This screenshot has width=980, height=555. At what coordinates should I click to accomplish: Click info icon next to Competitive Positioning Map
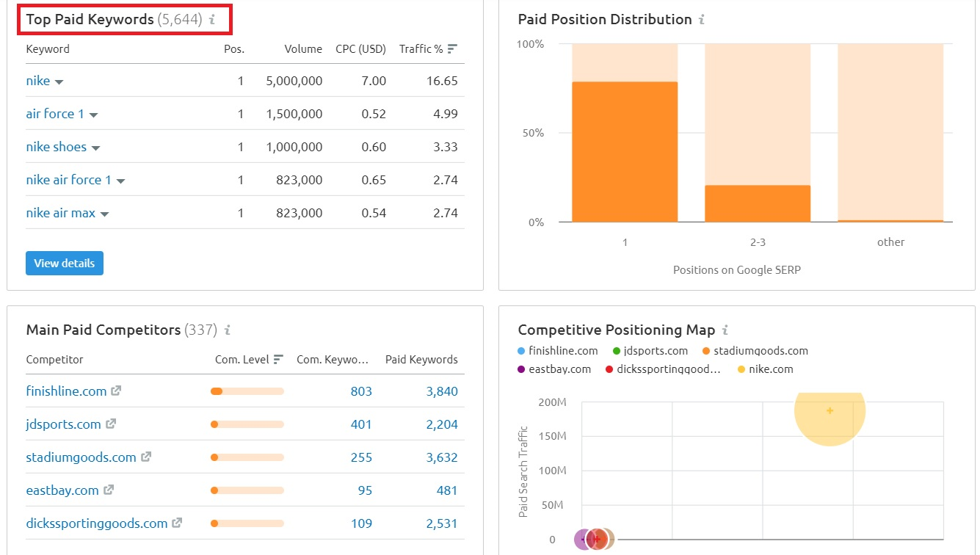coord(725,330)
